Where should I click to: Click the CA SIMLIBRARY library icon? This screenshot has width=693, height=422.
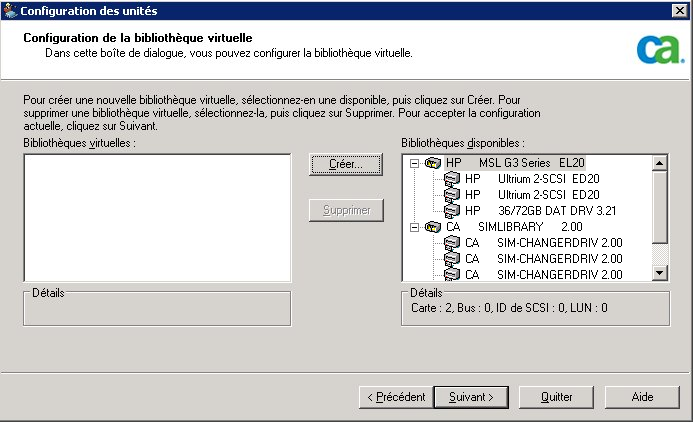[432, 227]
